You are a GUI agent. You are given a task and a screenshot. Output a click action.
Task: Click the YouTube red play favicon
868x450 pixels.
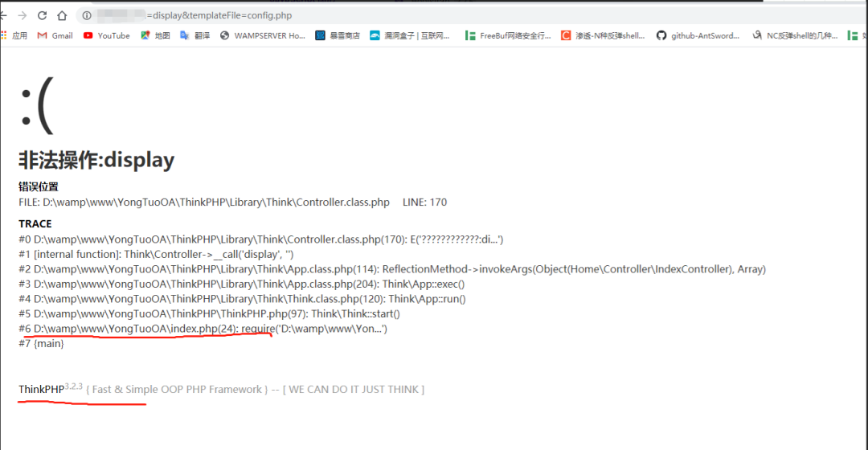88,35
